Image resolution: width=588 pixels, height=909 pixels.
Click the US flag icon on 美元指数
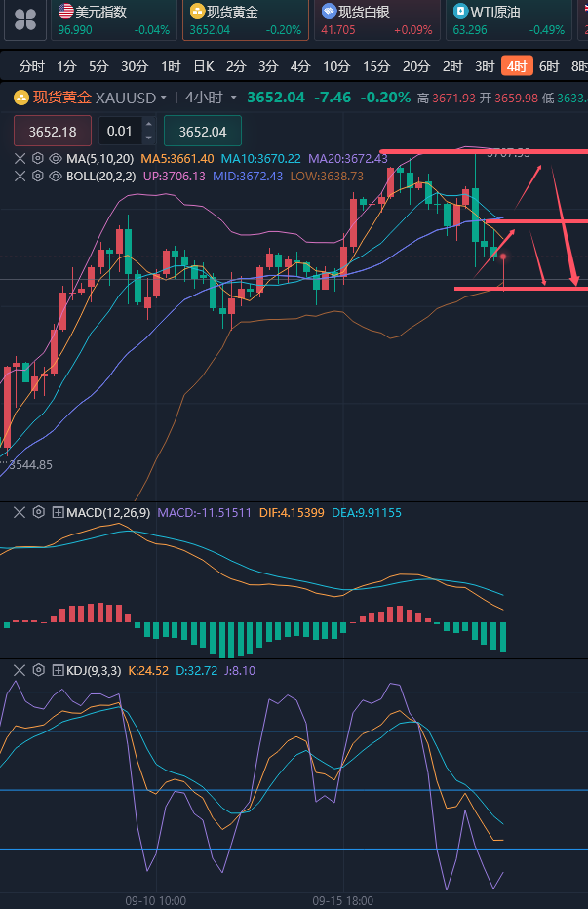click(x=65, y=11)
